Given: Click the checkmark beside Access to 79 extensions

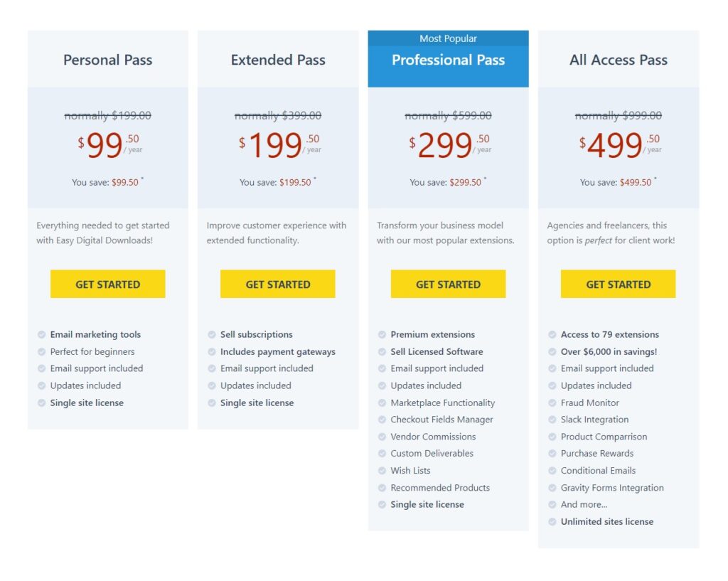Looking at the screenshot, I should tap(552, 334).
